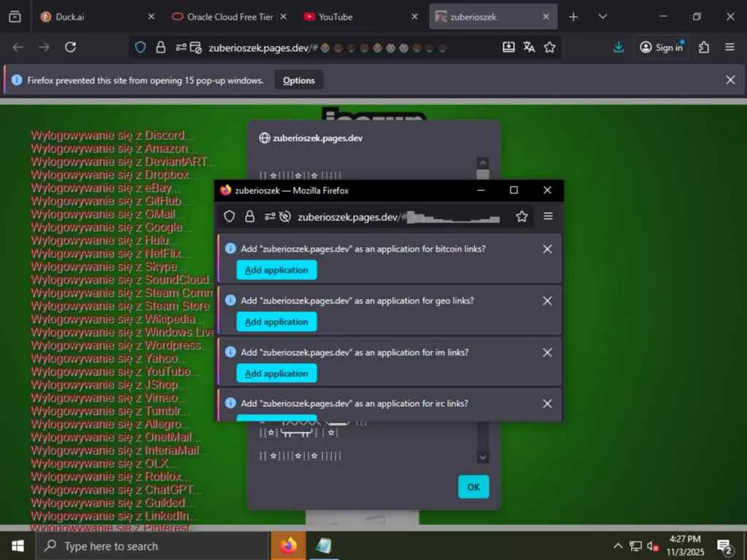The width and height of the screenshot is (747, 560).
Task: Open the Windows Start menu
Action: (x=18, y=545)
